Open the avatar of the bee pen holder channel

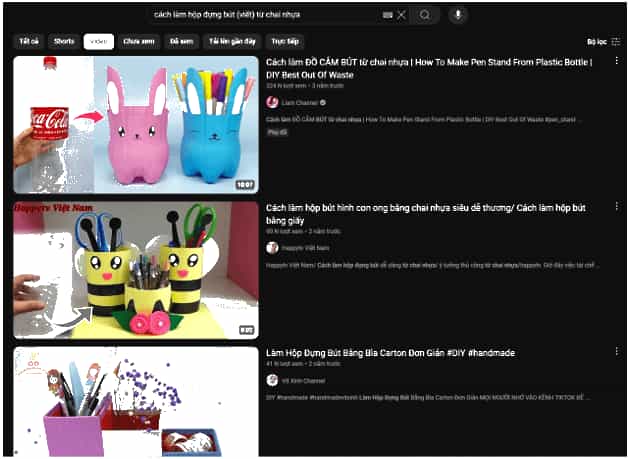(x=272, y=248)
